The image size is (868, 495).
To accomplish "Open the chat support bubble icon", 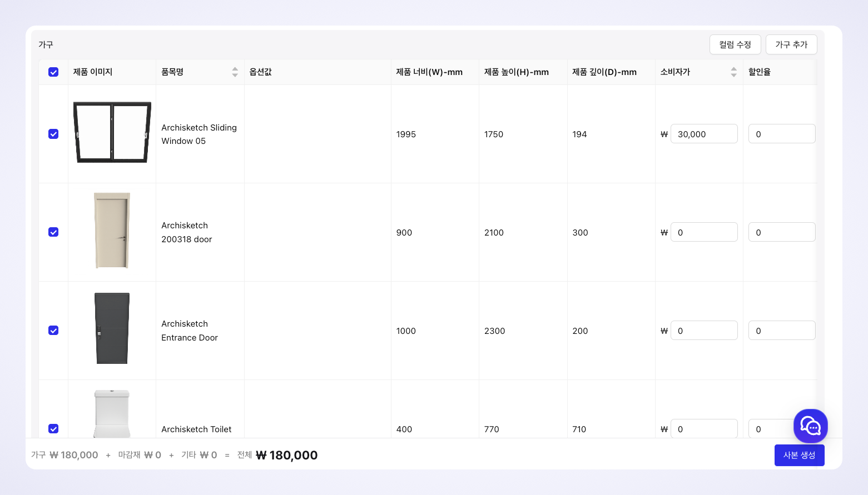I will click(x=810, y=426).
